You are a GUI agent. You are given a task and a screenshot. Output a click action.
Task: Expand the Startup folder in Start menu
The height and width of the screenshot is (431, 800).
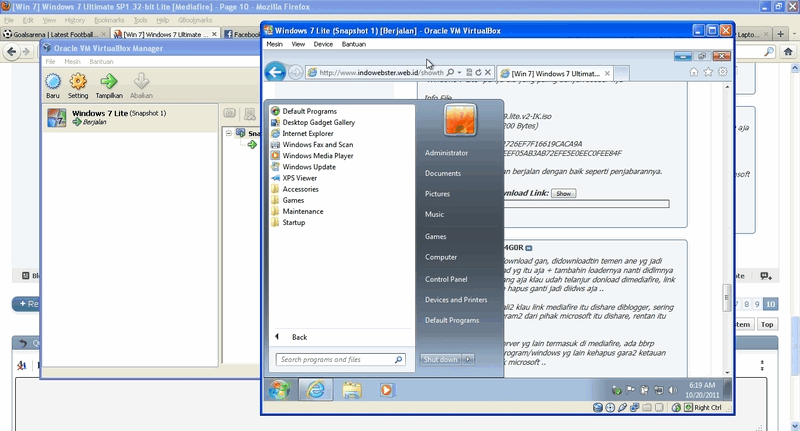[x=293, y=223]
